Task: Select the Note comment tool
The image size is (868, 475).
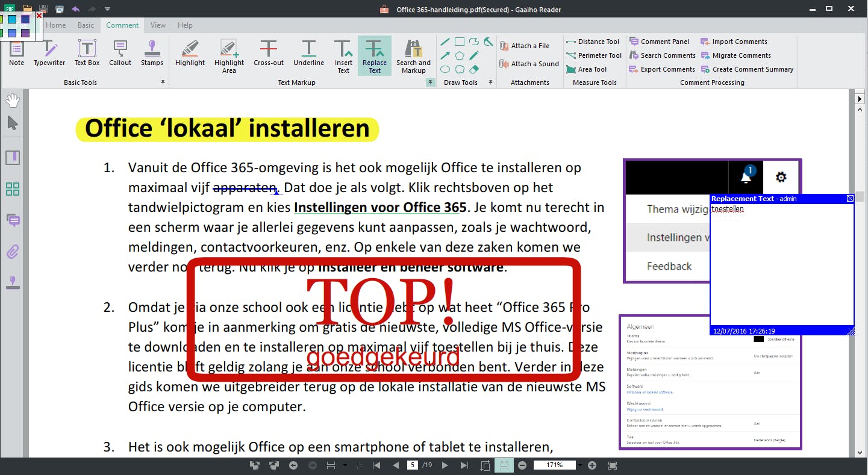Action: (16, 54)
